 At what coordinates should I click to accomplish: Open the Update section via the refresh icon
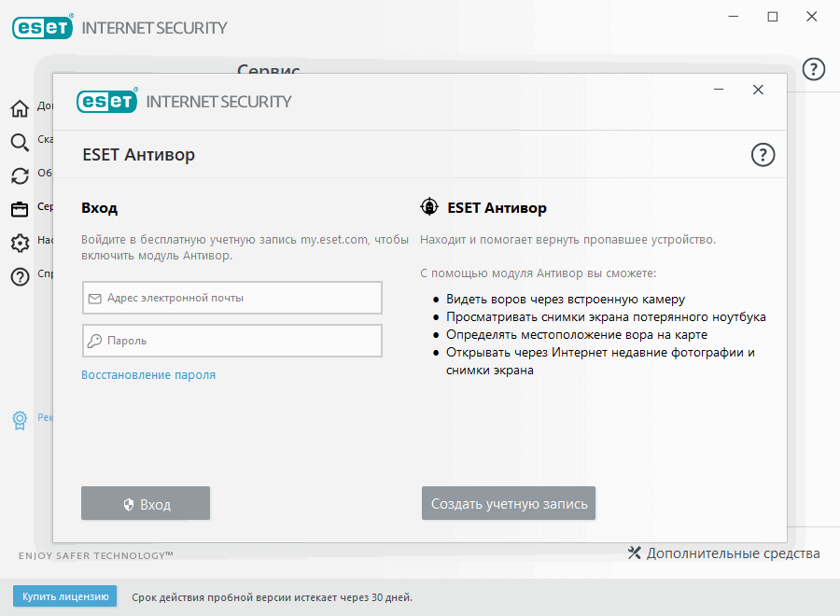[20, 175]
